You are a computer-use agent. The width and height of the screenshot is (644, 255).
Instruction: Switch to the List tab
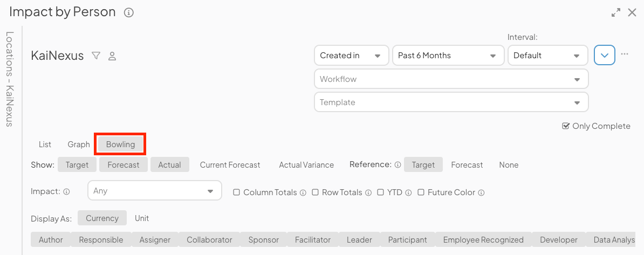45,144
